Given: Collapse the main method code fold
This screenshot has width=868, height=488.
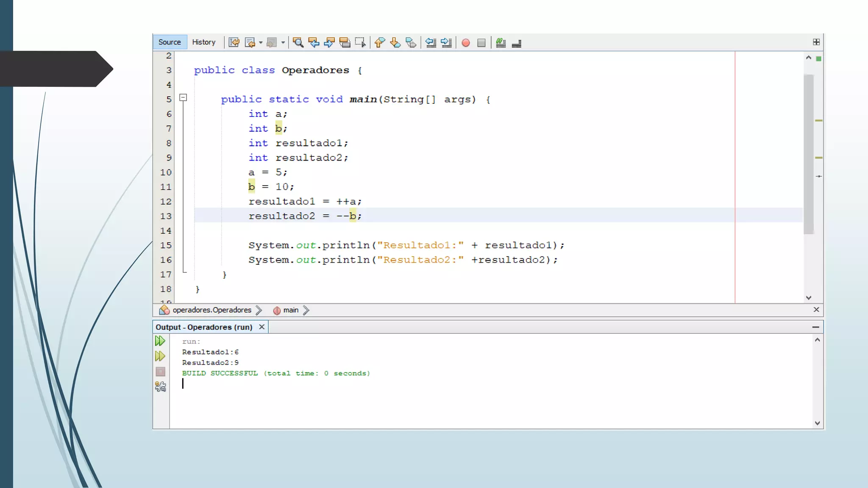Looking at the screenshot, I should click(x=183, y=98).
